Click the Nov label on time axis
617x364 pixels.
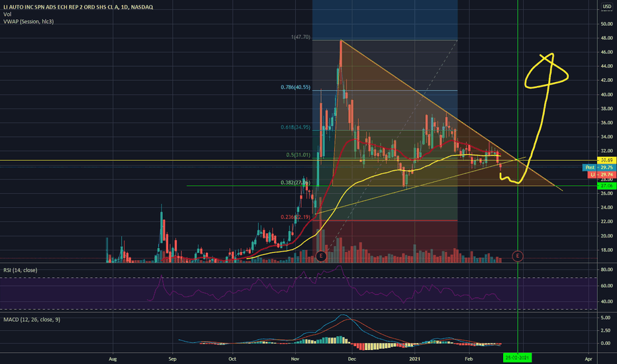tap(295, 359)
